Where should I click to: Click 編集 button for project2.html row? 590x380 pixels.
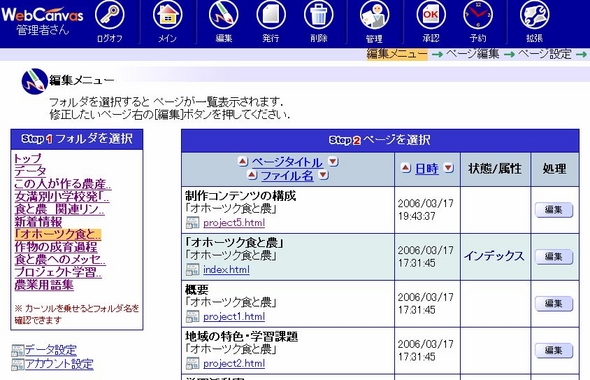click(x=554, y=351)
